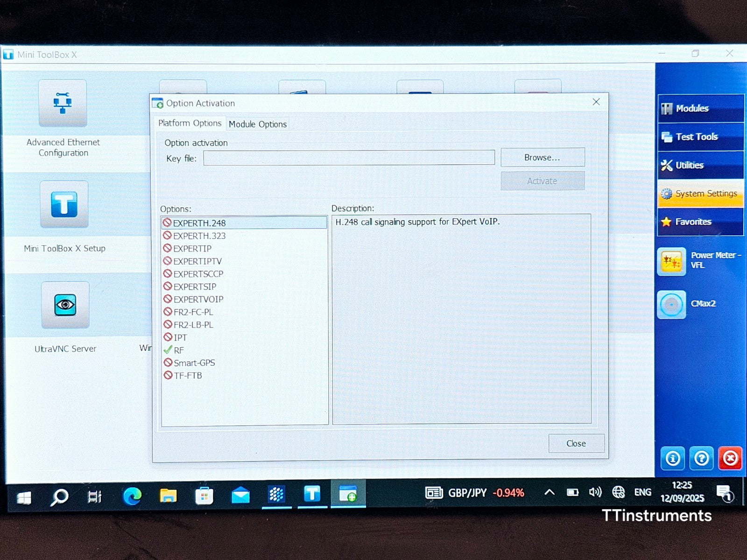Show hidden system tray icons chevron
The image size is (747, 560).
tap(550, 492)
